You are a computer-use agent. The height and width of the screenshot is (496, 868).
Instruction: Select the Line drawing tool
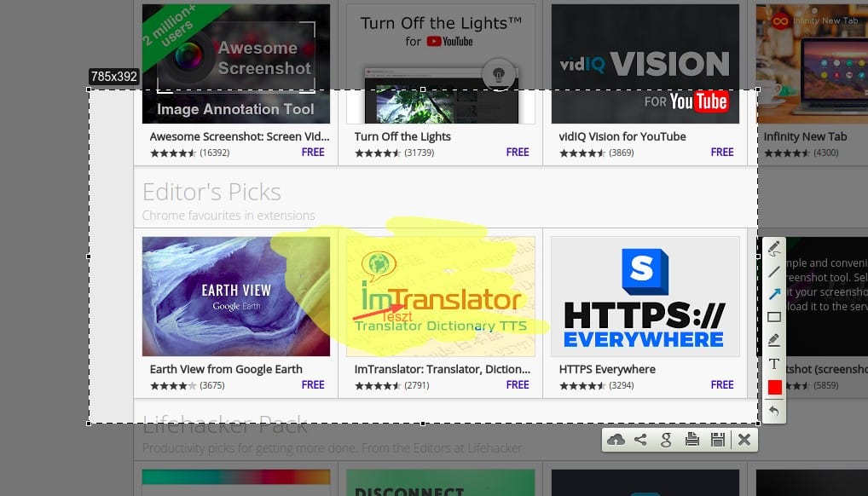point(774,271)
